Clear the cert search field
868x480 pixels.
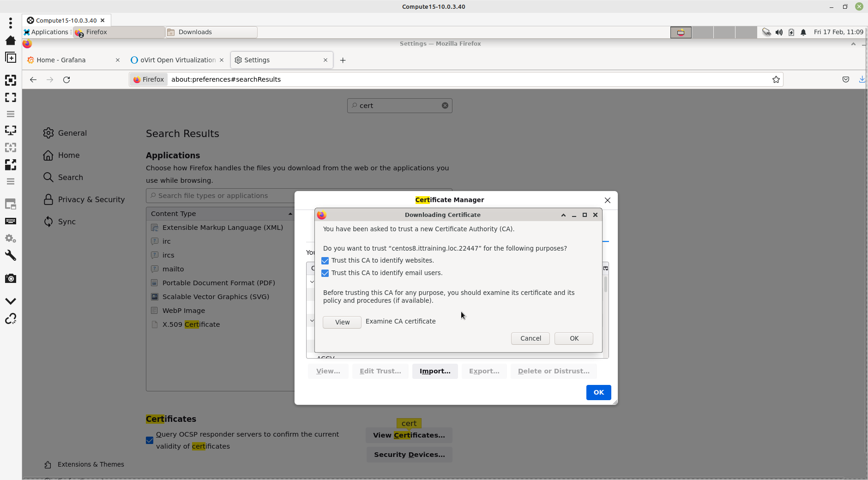pyautogui.click(x=445, y=106)
